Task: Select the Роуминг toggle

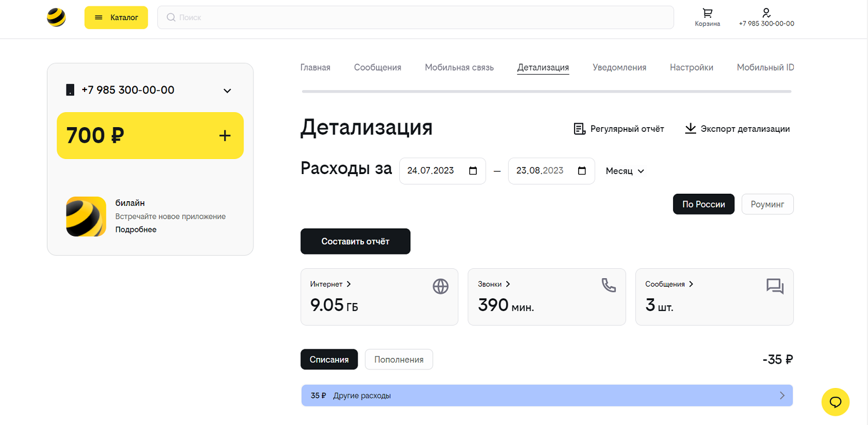Action: (x=767, y=204)
